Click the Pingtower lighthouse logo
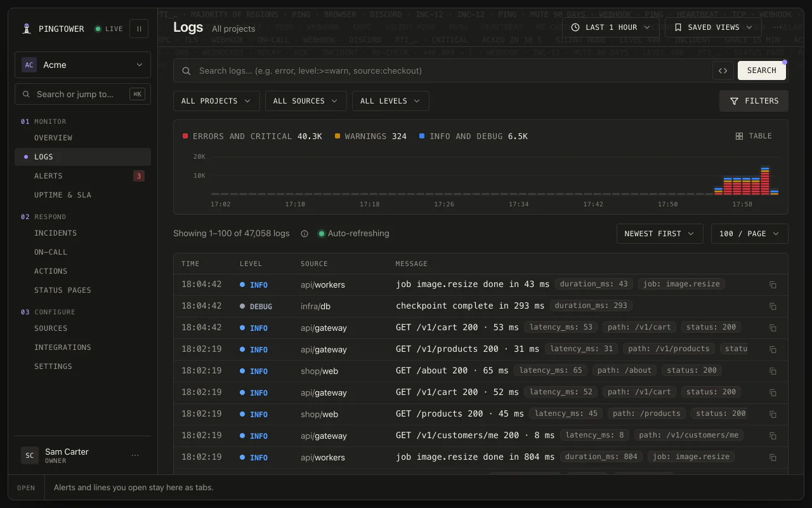812x508 pixels. pos(27,29)
